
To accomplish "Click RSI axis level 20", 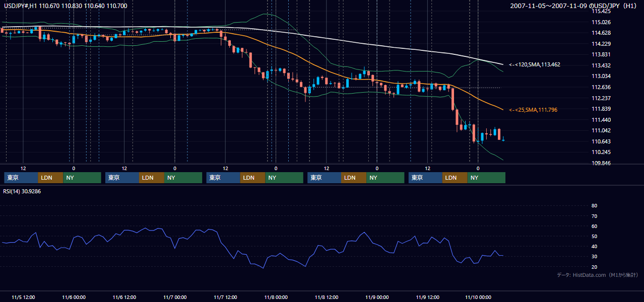I will 594,267.
